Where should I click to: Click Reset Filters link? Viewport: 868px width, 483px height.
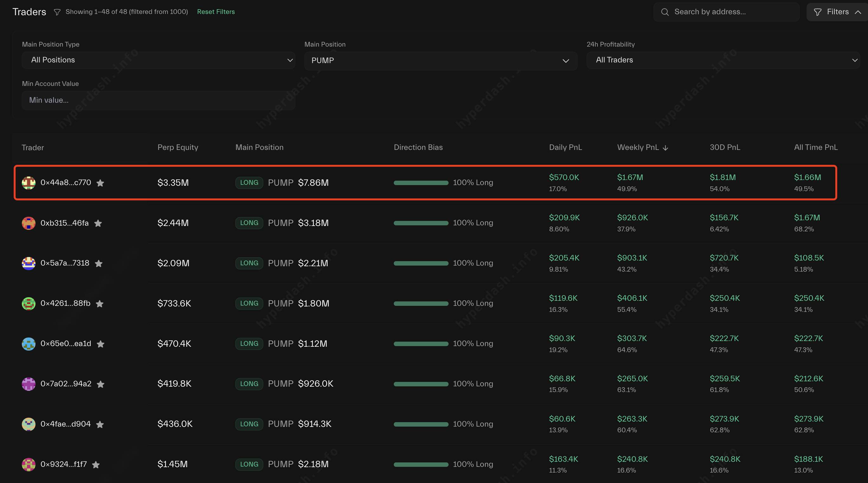click(x=216, y=12)
